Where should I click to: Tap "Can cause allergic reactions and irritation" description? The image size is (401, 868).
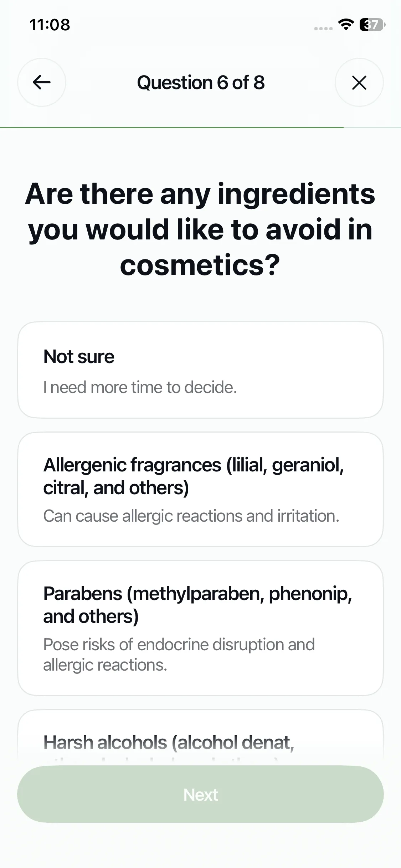click(x=191, y=516)
